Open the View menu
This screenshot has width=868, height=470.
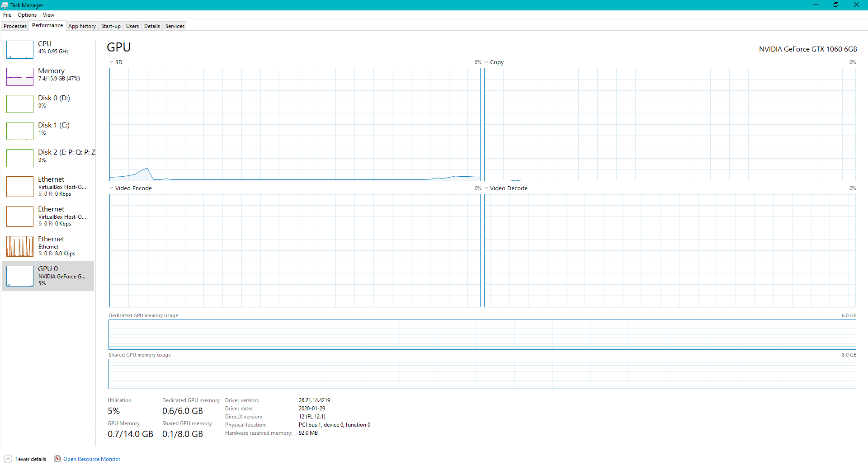click(x=48, y=15)
